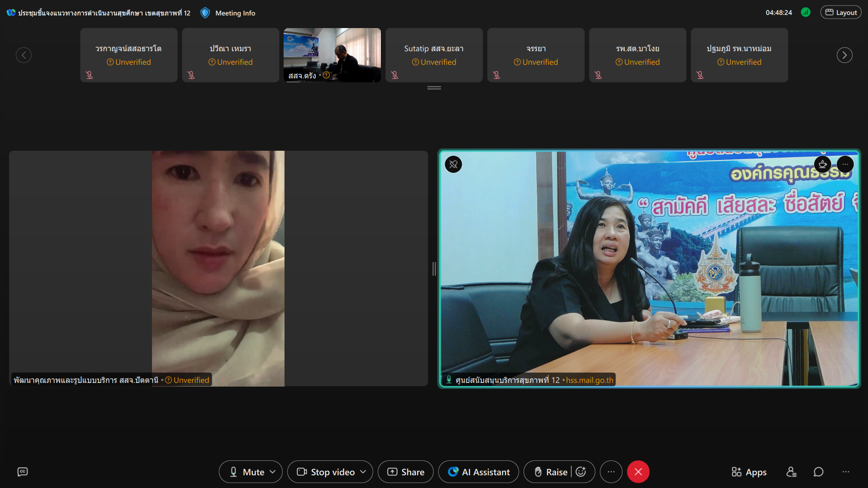Screen dimensions: 868x488
Task: Click the green network status indicator
Action: point(806,13)
